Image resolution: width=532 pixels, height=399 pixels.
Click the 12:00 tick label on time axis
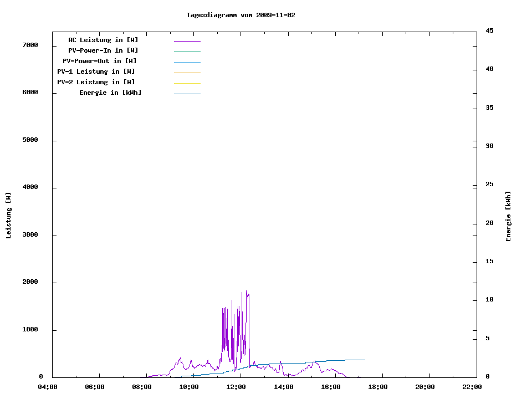(237, 387)
